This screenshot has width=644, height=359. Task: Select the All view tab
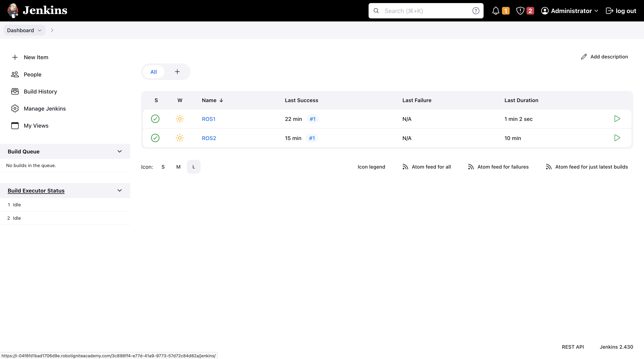pos(154,72)
